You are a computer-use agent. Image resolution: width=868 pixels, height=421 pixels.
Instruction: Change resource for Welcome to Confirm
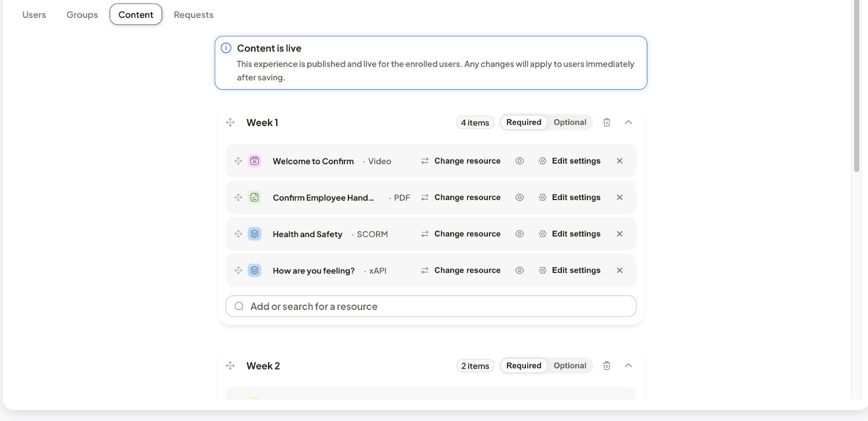pyautogui.click(x=461, y=161)
